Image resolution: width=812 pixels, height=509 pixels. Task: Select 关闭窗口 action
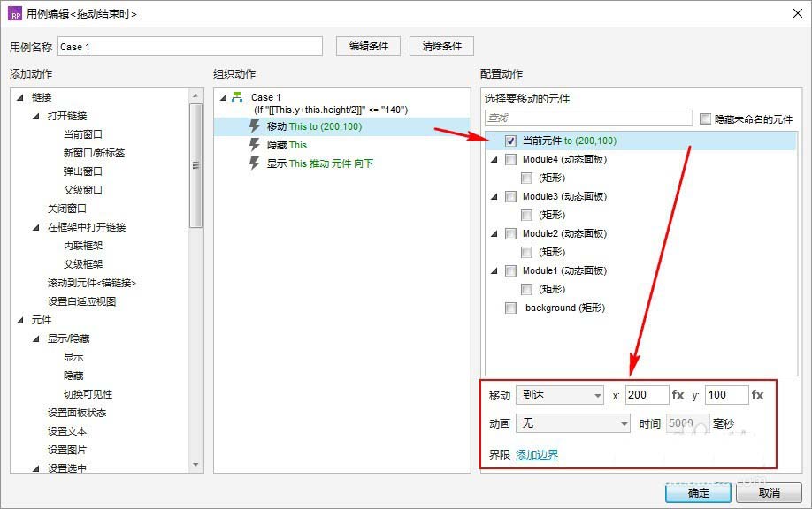pyautogui.click(x=67, y=209)
